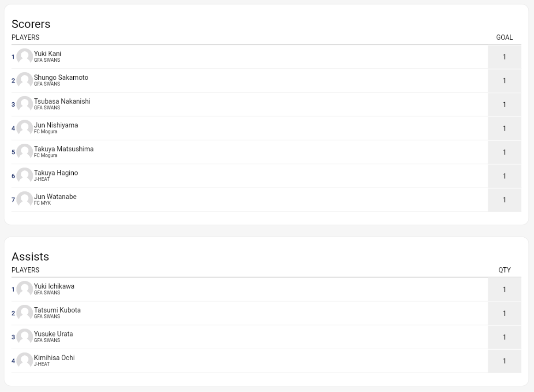
Task: Click Takuya Matsushima's avatar icon
Action: pos(25,152)
